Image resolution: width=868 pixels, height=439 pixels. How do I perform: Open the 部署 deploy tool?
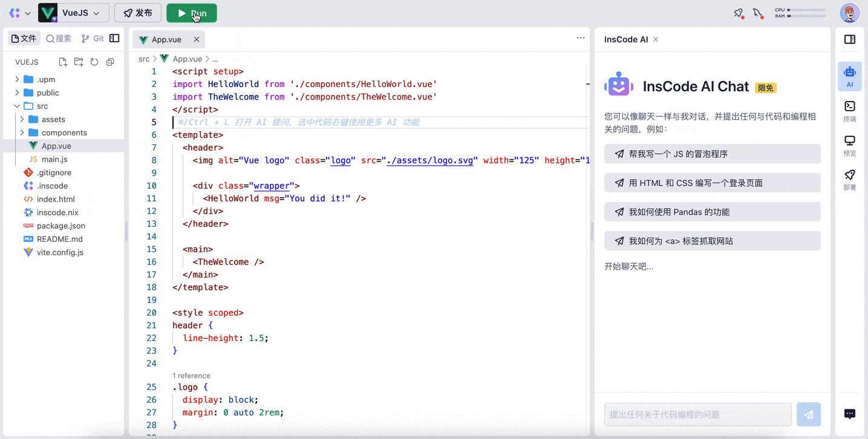pyautogui.click(x=850, y=179)
